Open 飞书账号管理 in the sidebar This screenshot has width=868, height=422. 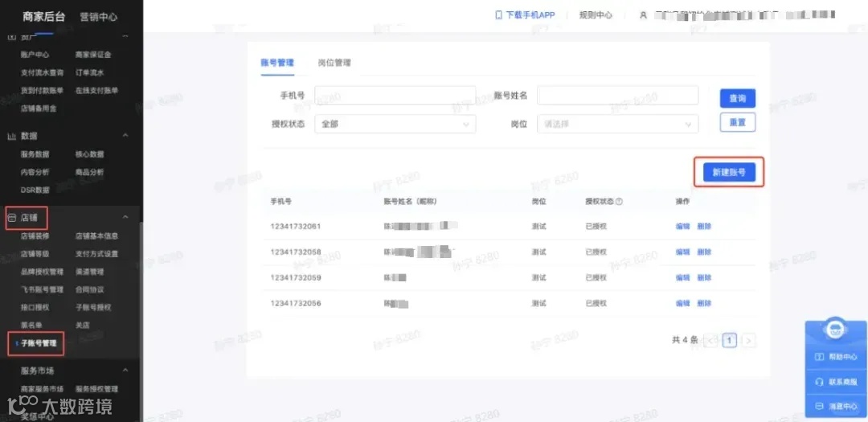42,289
